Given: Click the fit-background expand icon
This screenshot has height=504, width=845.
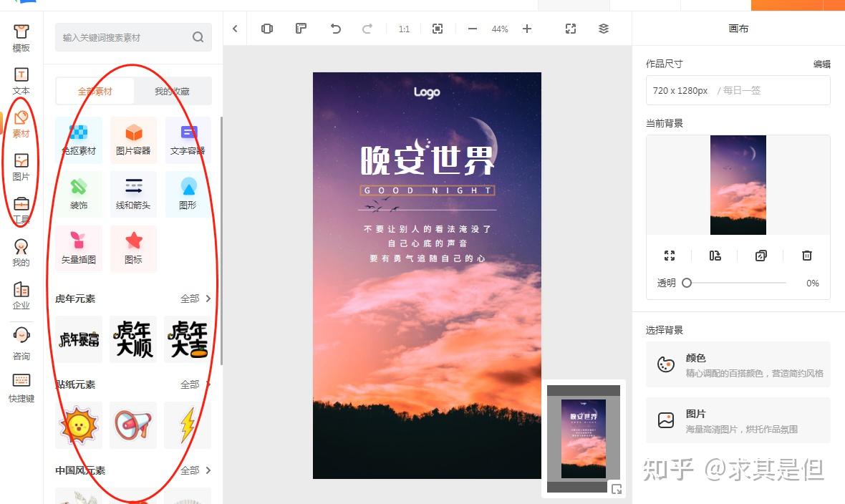Looking at the screenshot, I should tap(670, 256).
